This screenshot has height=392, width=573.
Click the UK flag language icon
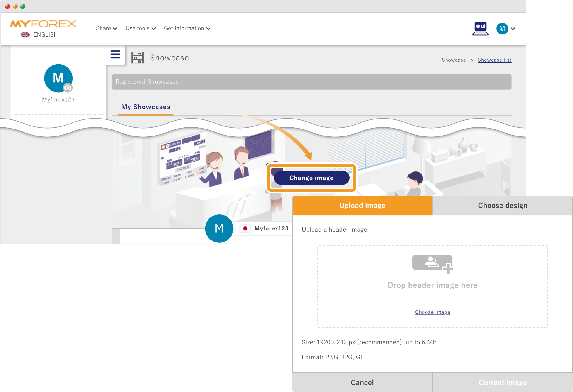pos(25,35)
